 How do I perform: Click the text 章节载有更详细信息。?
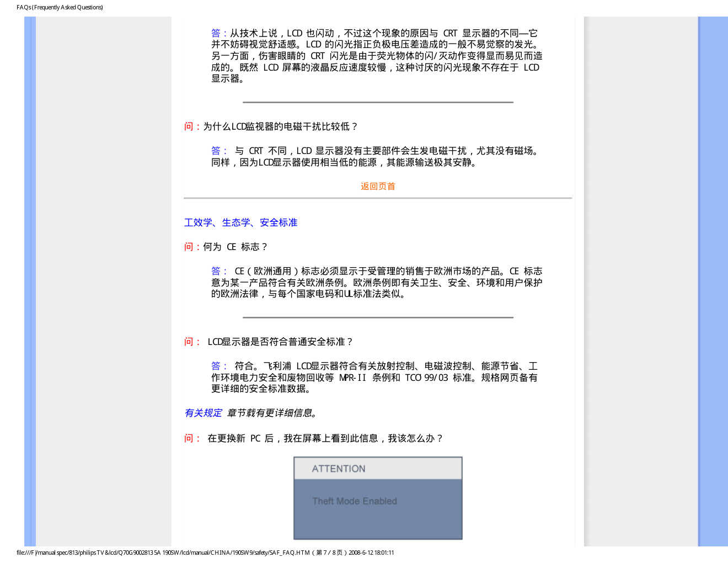(x=272, y=413)
